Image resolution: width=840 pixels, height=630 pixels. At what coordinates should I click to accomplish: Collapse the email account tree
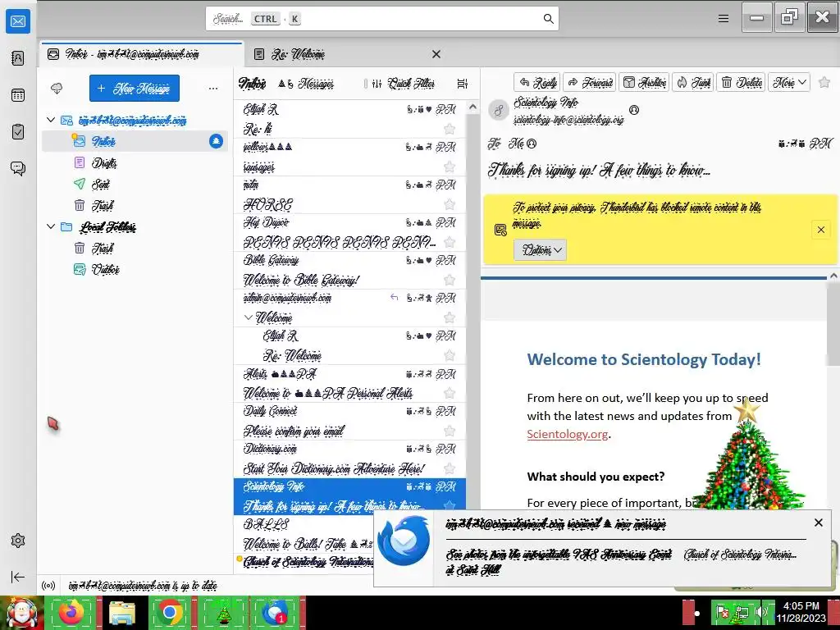[51, 120]
